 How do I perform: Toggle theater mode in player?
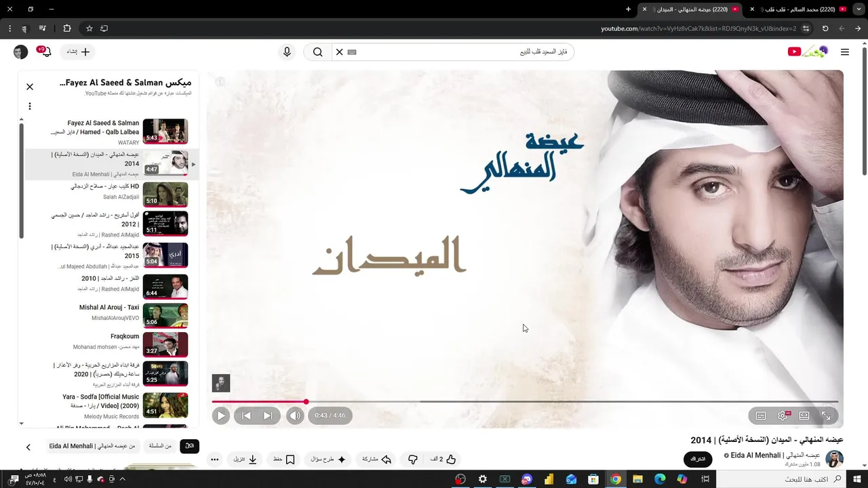[x=804, y=415]
